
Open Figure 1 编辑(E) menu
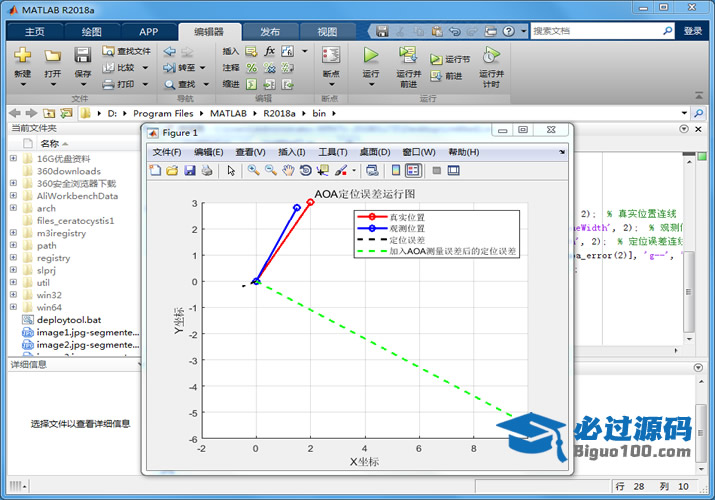tap(208, 152)
